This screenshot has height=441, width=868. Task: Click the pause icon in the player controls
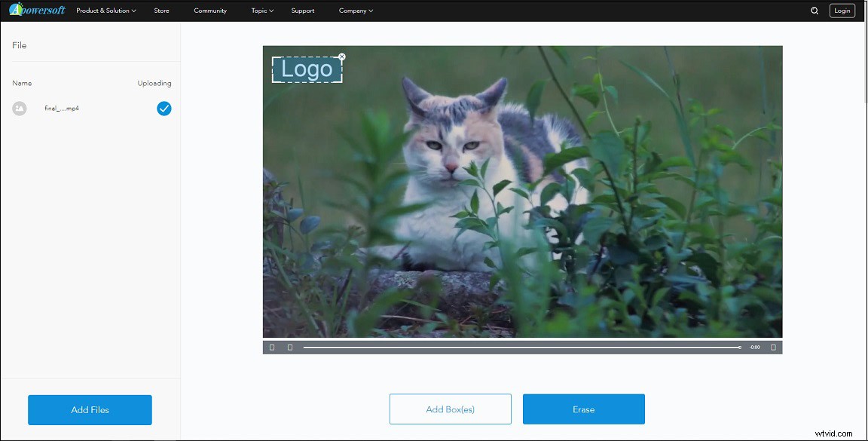coord(290,347)
